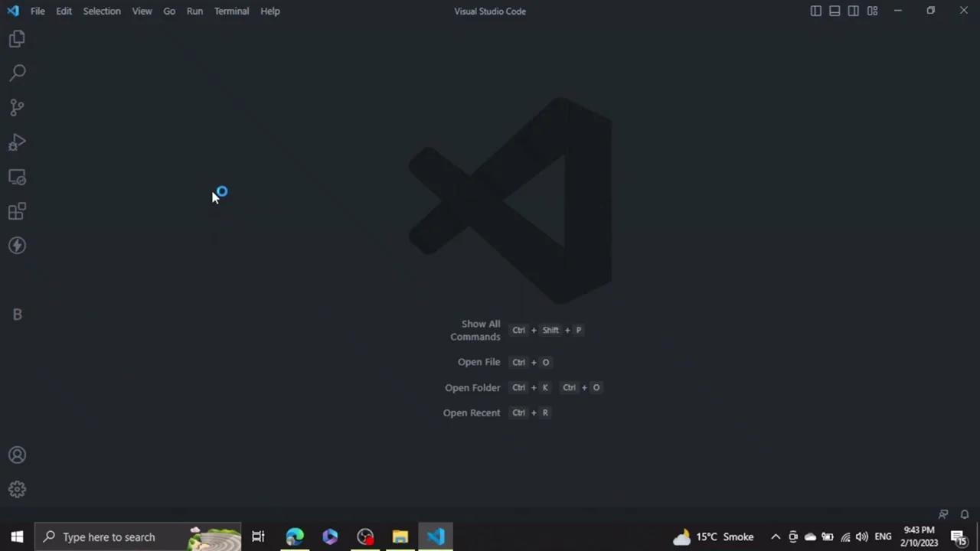This screenshot has height=551, width=980.
Task: Open the Manage gear icon
Action: coord(17,489)
